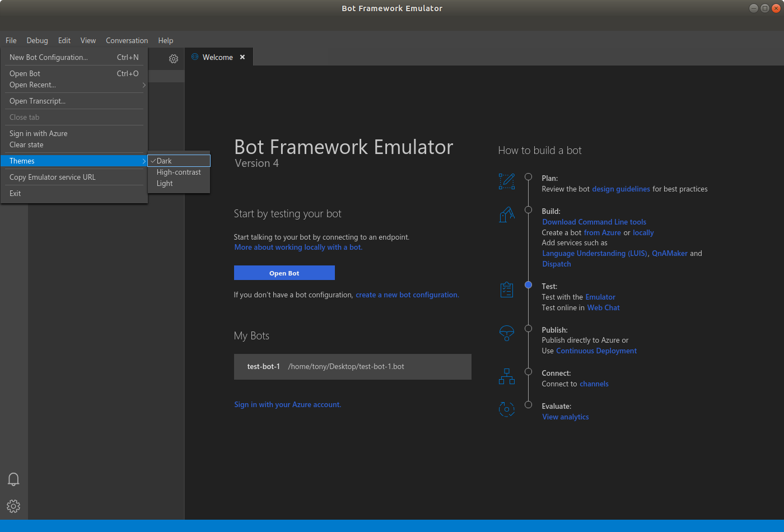Open 'More about working locally with a bot' link

tap(298, 247)
